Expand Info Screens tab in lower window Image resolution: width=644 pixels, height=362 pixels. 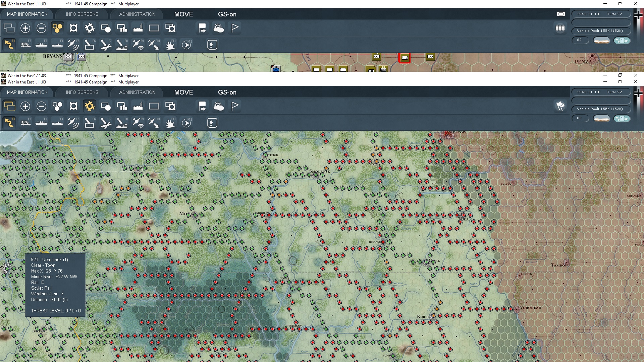[82, 92]
